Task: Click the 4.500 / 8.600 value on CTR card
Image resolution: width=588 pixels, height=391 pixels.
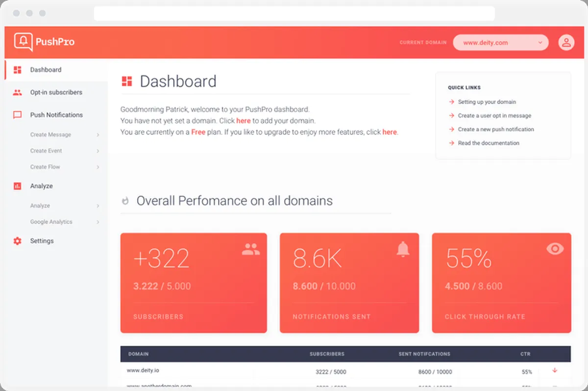Action: (474, 286)
